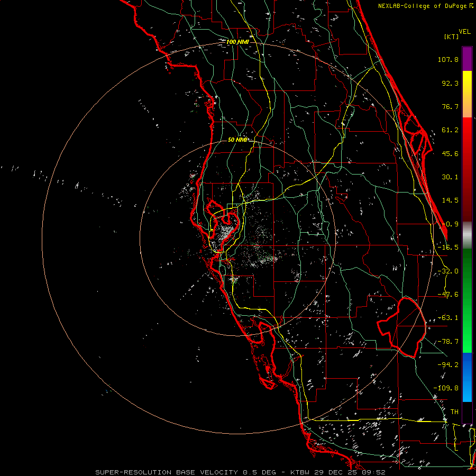Click the 107.8 velocity scale value
Image resolution: width=476 pixels, height=476 pixels.
(x=448, y=59)
